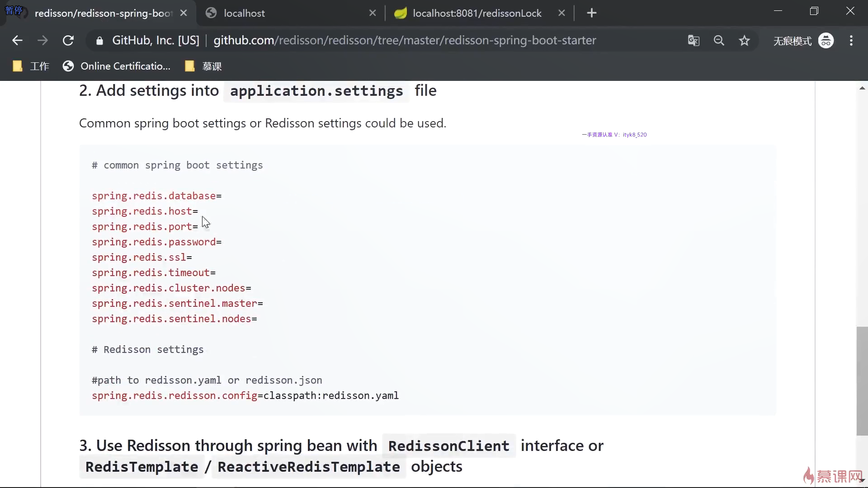The height and width of the screenshot is (488, 868).
Task: Click the GitHub URL address bar
Action: [404, 41]
